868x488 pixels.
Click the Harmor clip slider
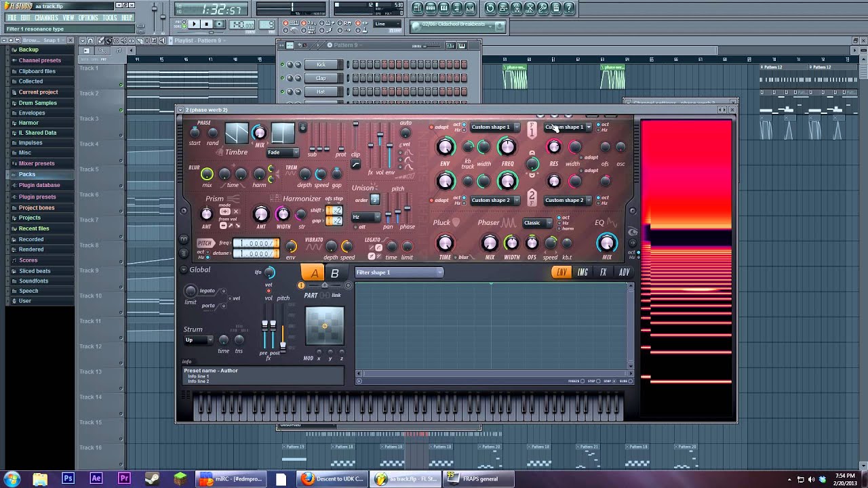point(355,136)
